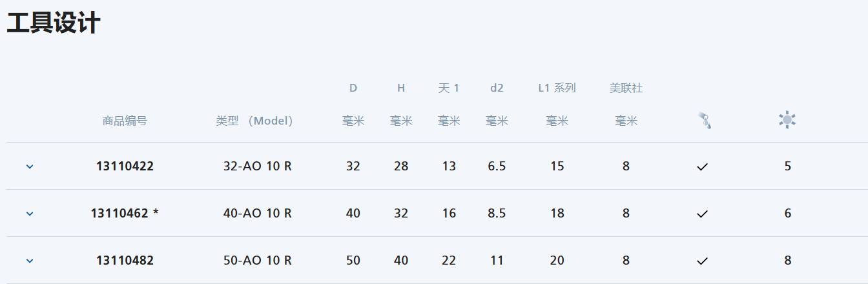Click checkmark in the 13110422 row

[x=703, y=167]
